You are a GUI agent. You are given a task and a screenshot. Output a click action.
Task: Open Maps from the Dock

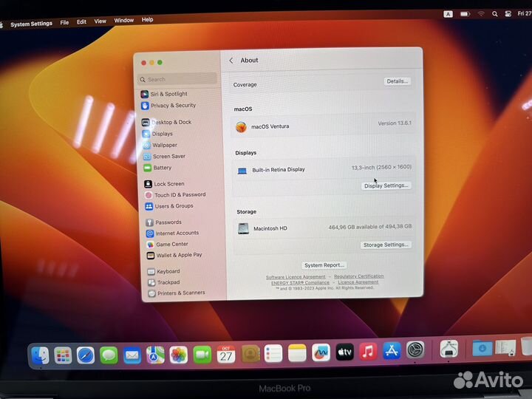(x=155, y=355)
